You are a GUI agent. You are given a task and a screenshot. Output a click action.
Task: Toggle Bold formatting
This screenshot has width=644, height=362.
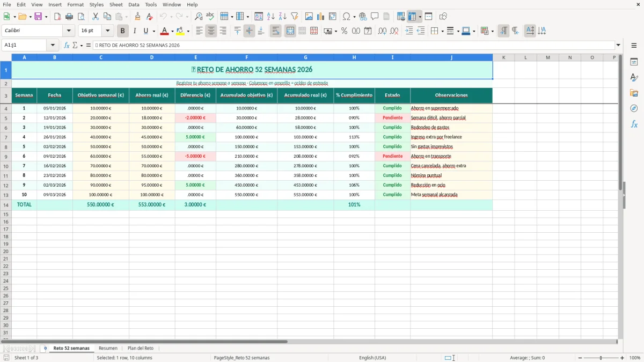pyautogui.click(x=122, y=31)
